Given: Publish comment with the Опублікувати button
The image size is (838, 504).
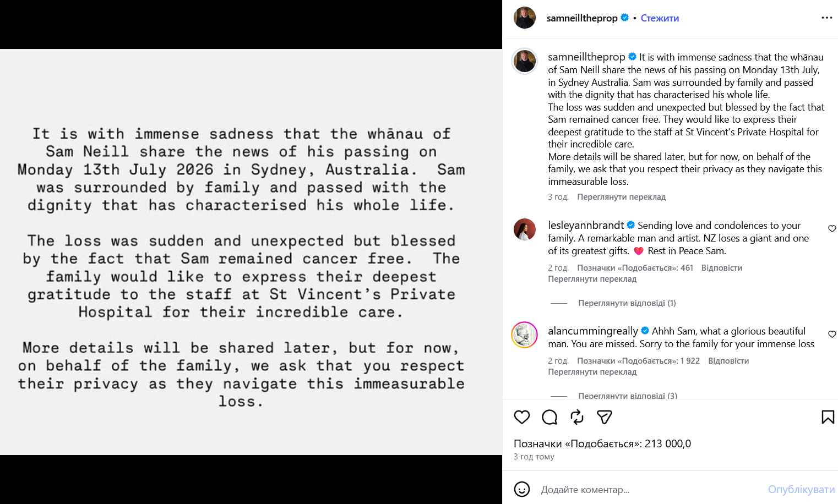Looking at the screenshot, I should pos(801,490).
